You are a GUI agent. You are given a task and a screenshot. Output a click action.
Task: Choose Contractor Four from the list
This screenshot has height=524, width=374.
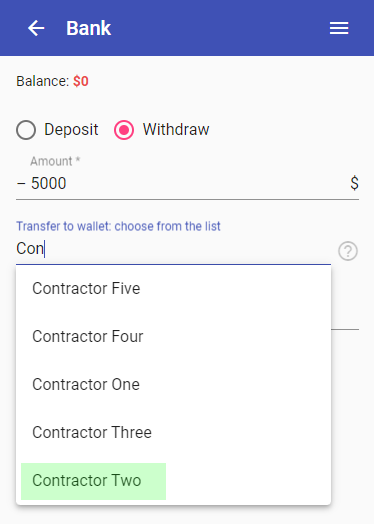(173, 336)
